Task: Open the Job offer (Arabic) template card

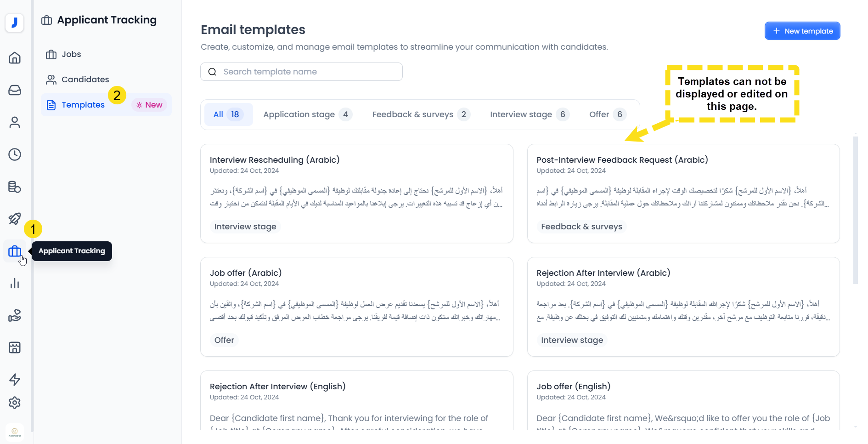Action: pos(356,307)
